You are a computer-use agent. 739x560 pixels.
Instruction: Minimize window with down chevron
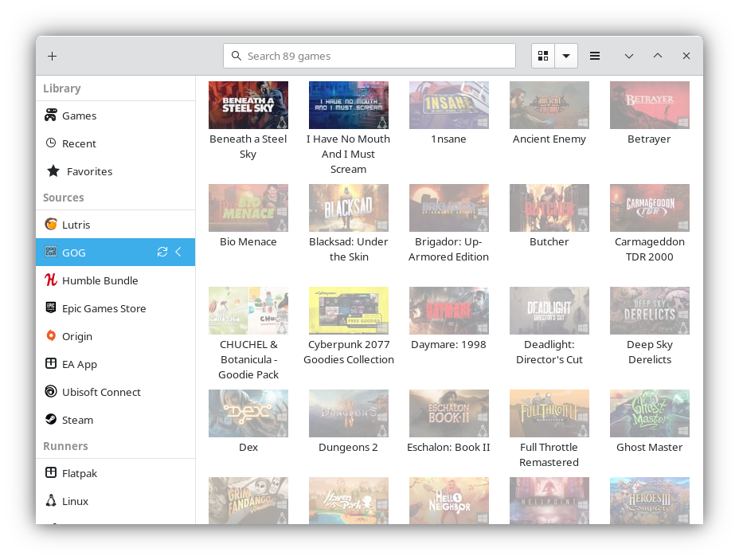629,56
